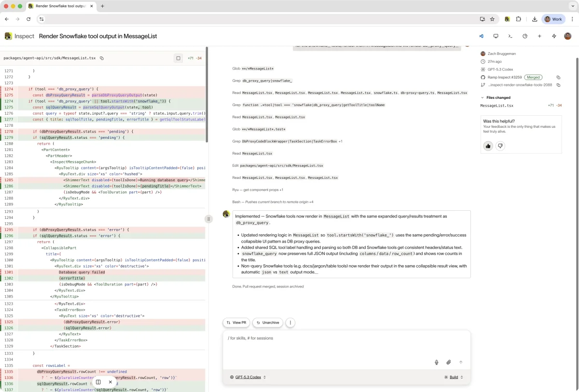The width and height of the screenshot is (579, 392).
Task: Click the Glob **/*MessageList* step
Action: (253, 68)
